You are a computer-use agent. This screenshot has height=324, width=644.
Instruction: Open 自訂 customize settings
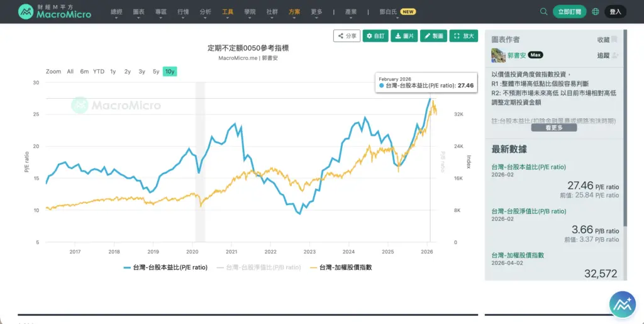coord(375,36)
